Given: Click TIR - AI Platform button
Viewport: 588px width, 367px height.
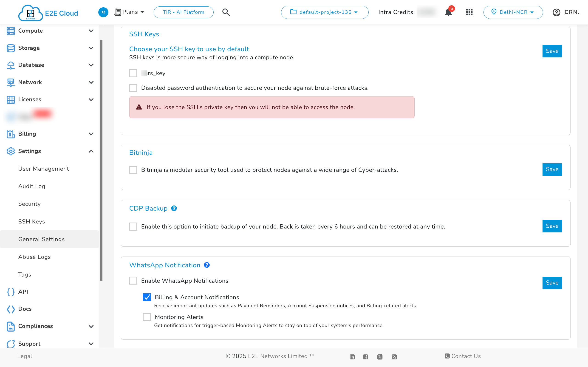Looking at the screenshot, I should click(x=184, y=12).
